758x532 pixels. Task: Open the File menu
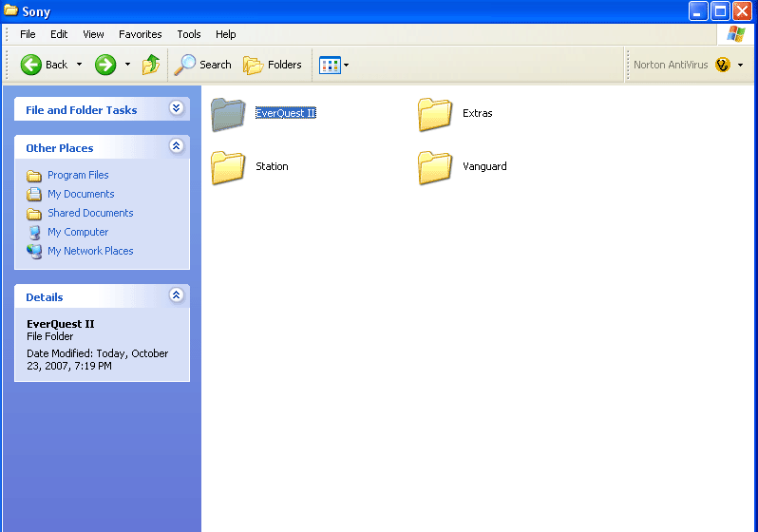(28, 34)
